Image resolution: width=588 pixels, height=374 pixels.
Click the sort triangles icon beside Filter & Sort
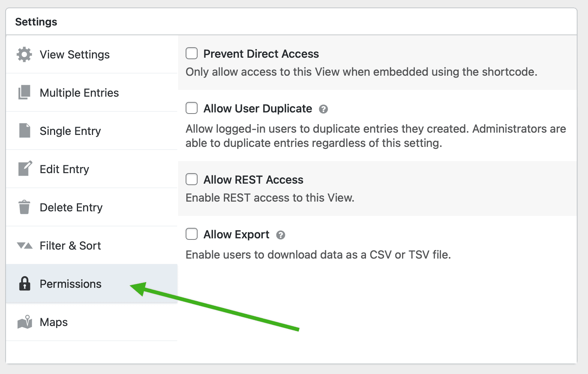[x=24, y=245]
